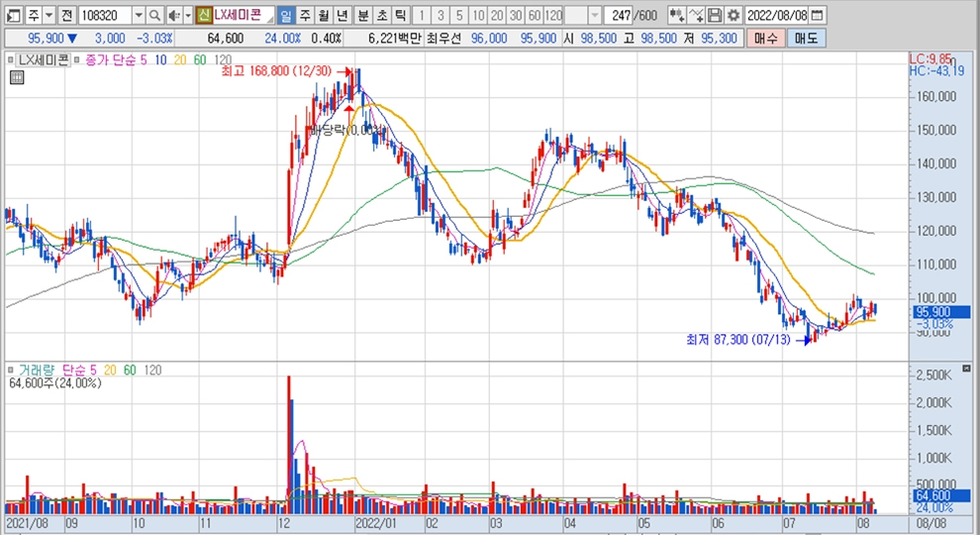
Task: Expand the stock code history dropdown
Action: [139, 15]
